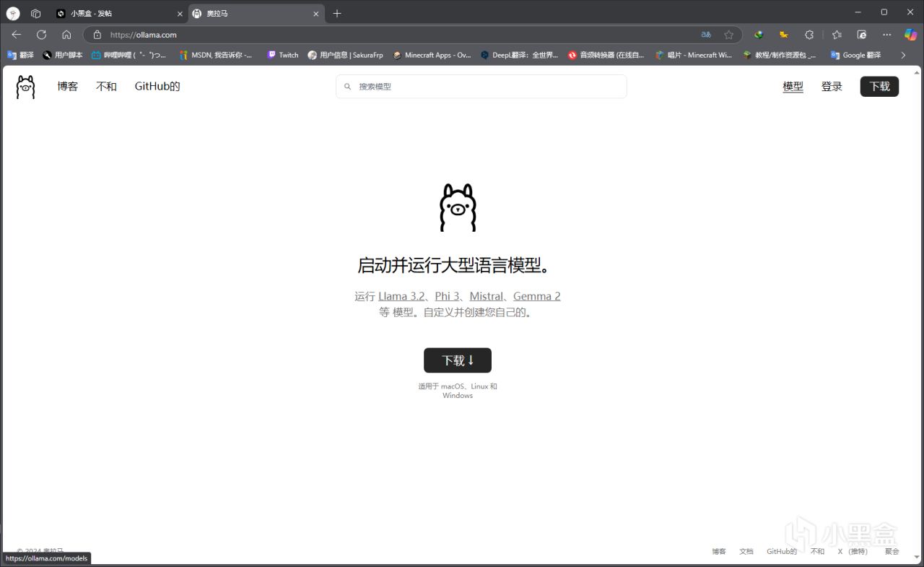Open the Llama 3.2 model link
Screen dimensions: 924x567
(401, 296)
